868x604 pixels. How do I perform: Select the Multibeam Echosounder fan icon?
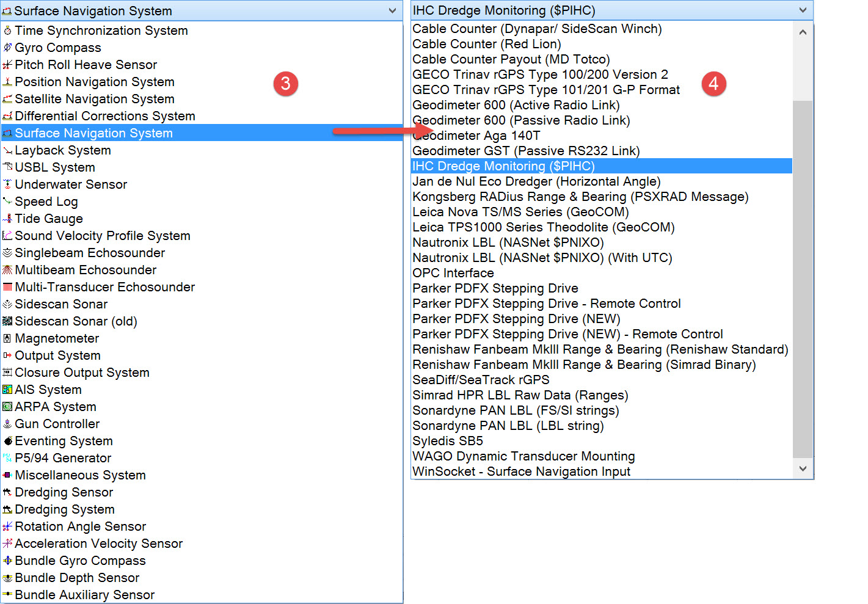(x=7, y=270)
